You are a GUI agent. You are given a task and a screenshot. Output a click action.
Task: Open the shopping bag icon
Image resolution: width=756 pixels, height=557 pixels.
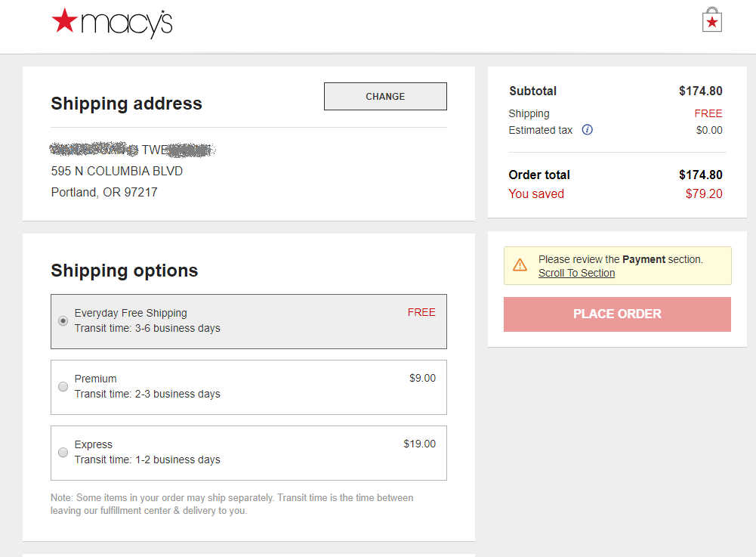pos(711,20)
